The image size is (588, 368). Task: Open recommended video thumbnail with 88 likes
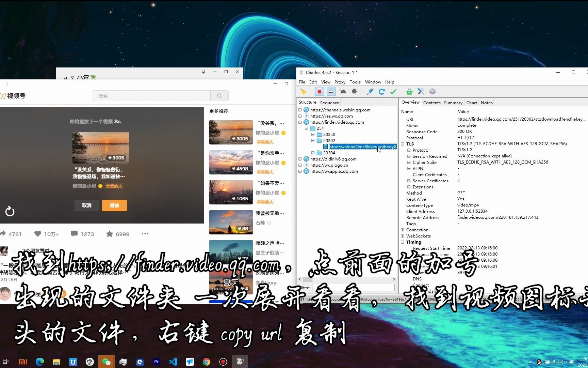coord(231,222)
